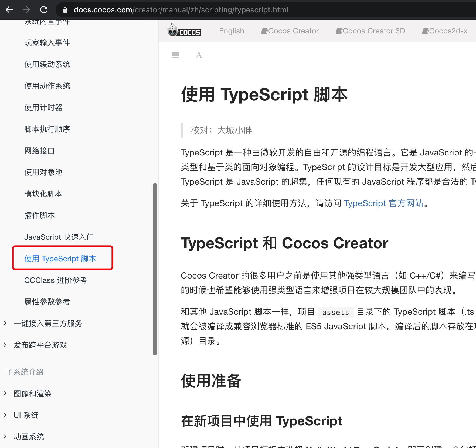Expand the 发布跨平台游戏 section
Viewport: 476px width, 448px height.
5,345
